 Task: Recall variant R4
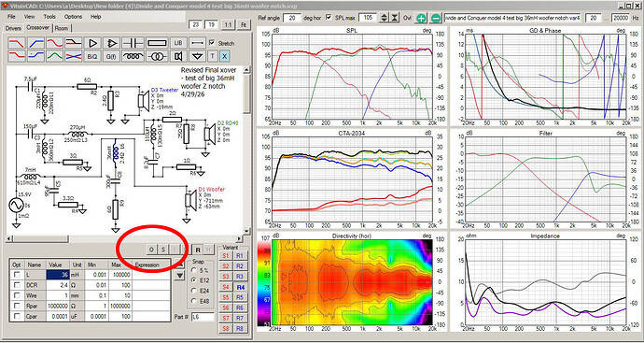tap(240, 287)
